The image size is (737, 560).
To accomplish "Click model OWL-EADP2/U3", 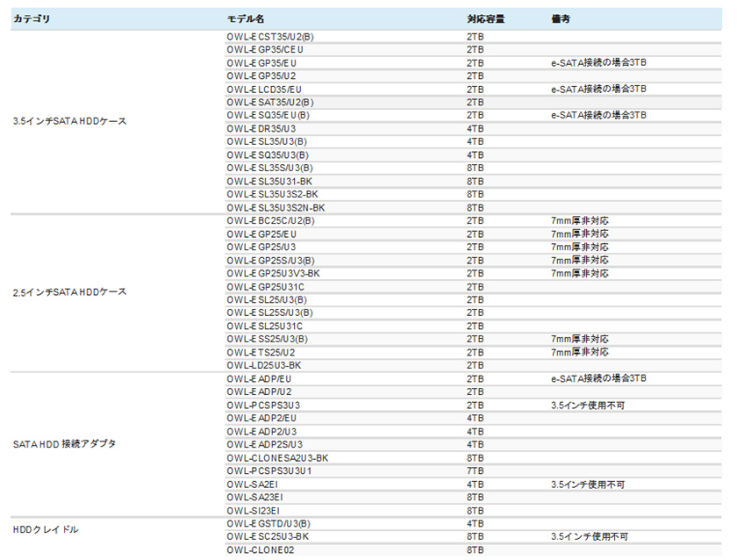I will [x=261, y=432].
